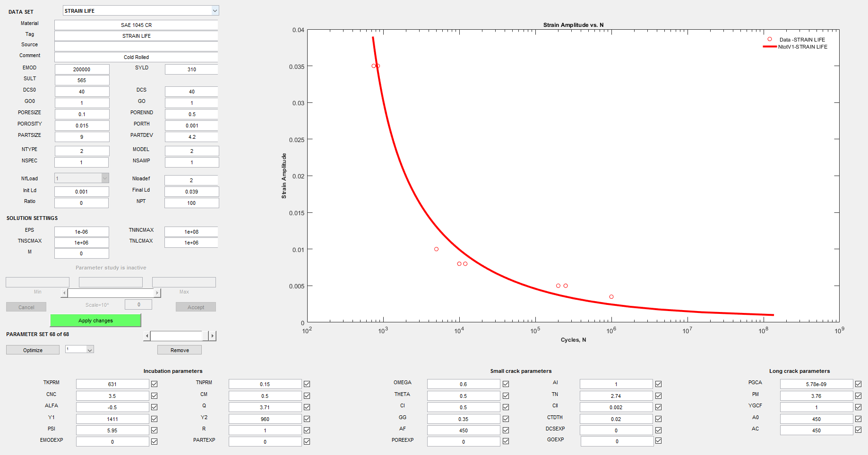Click the Material name field
Image resolution: width=868 pixels, height=455 pixels.
[136, 25]
